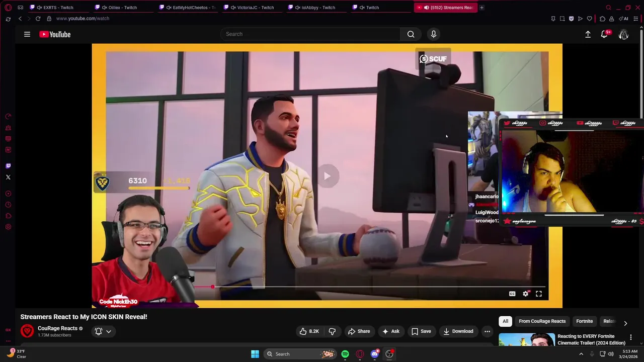Click the search magnifier button
The height and width of the screenshot is (362, 644).
click(411, 34)
